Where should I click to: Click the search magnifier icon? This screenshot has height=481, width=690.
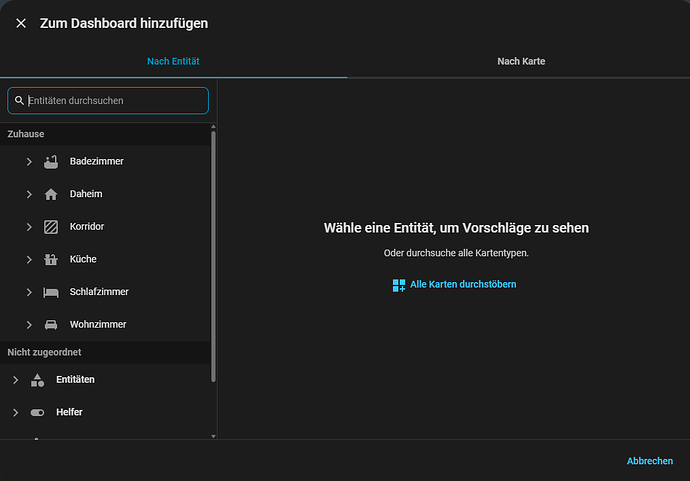click(x=19, y=100)
